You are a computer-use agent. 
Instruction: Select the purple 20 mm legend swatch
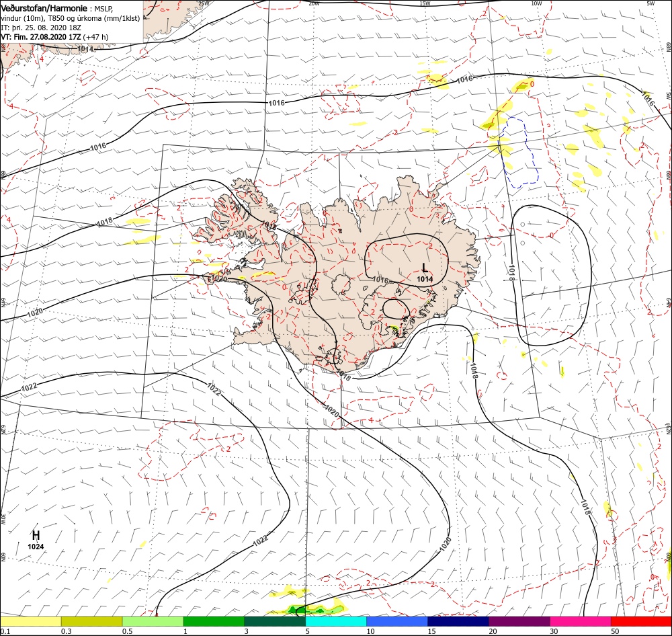[519, 621]
